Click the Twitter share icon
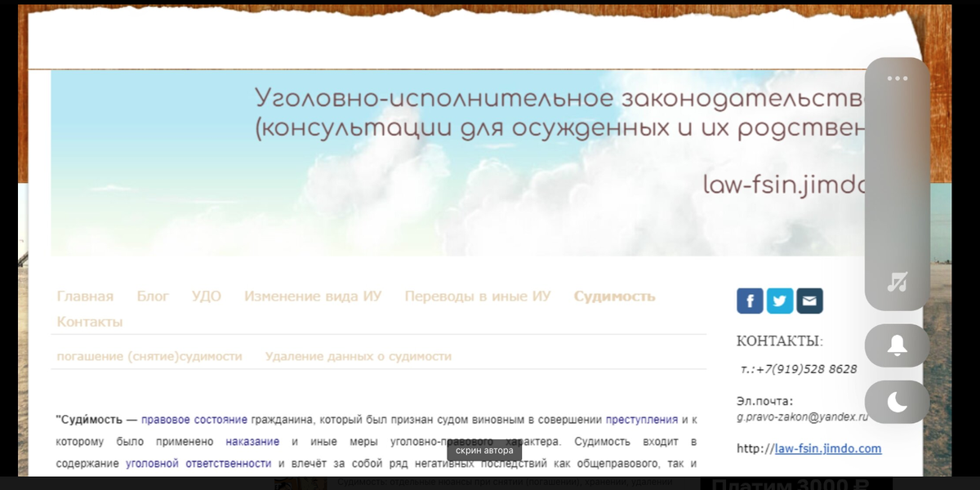 tap(779, 301)
